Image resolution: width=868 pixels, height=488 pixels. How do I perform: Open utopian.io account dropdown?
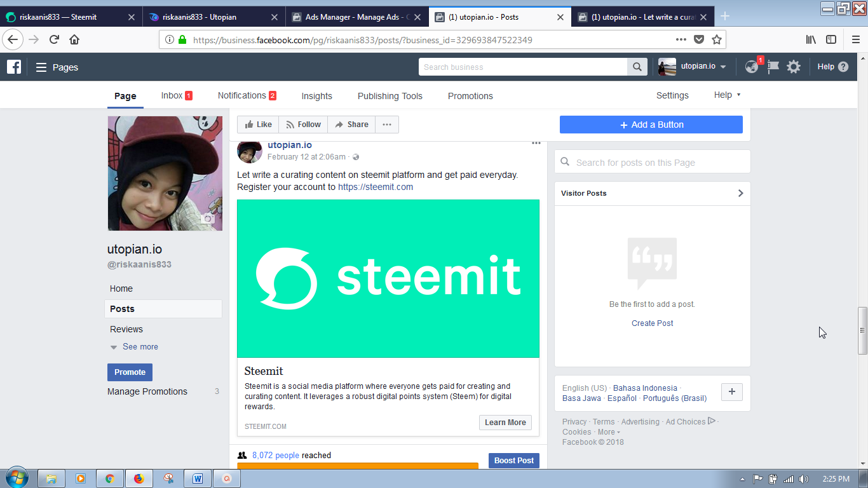coord(723,67)
